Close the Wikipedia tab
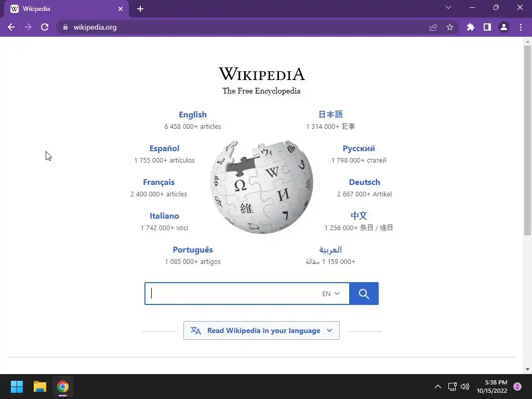The image size is (532, 399). point(121,9)
